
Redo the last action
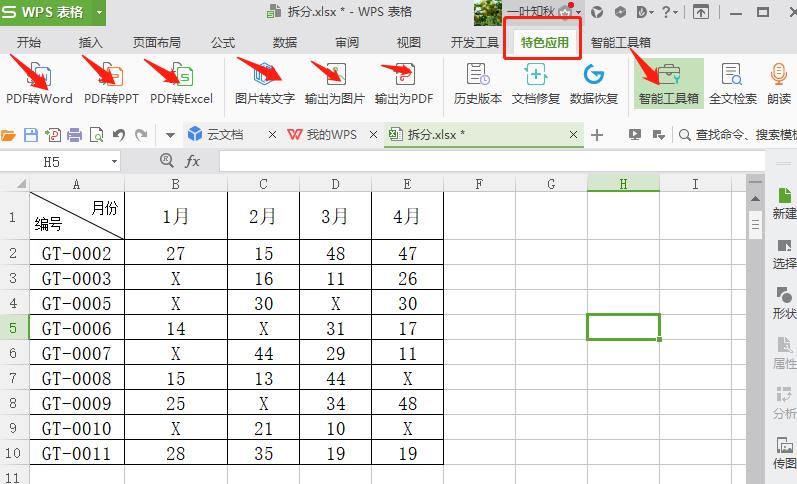coord(141,135)
